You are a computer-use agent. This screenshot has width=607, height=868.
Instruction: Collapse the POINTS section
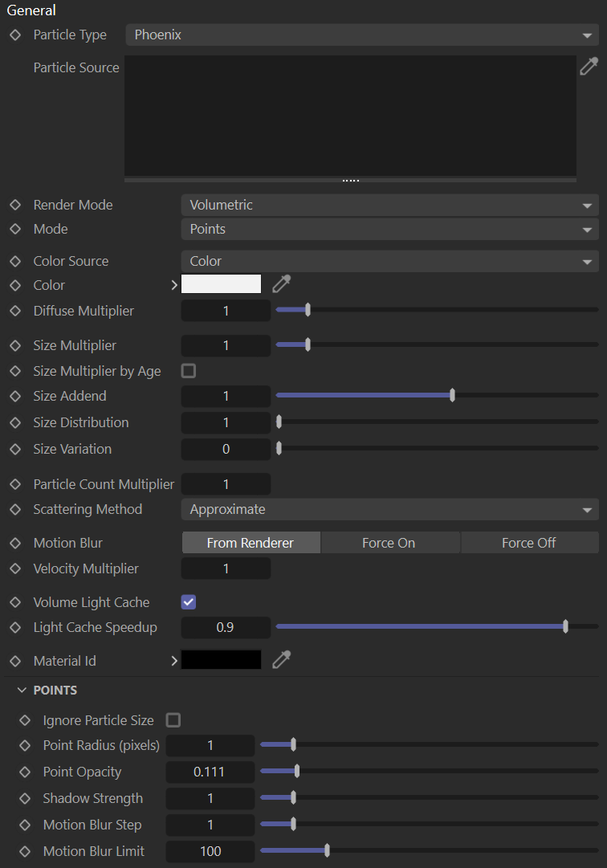22,690
